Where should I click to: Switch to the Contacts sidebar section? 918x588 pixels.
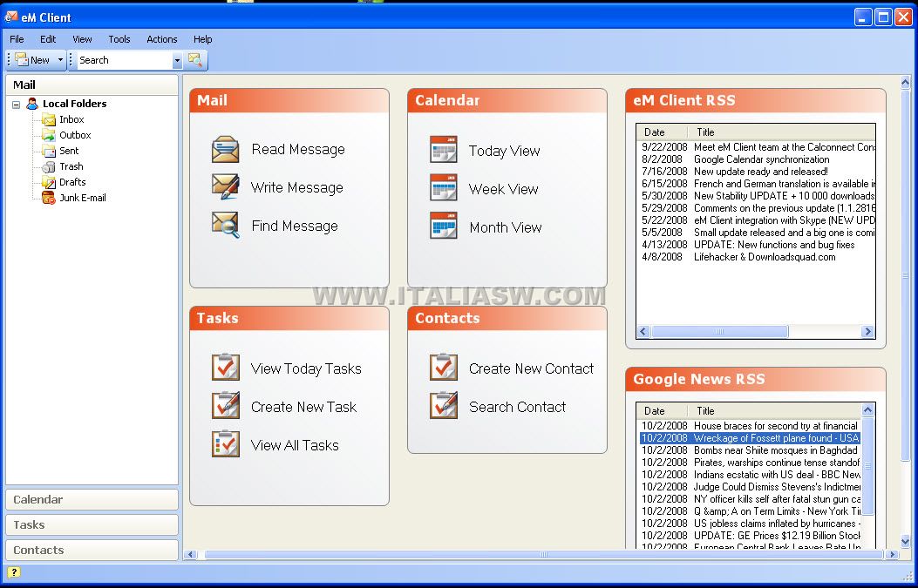[x=92, y=550]
